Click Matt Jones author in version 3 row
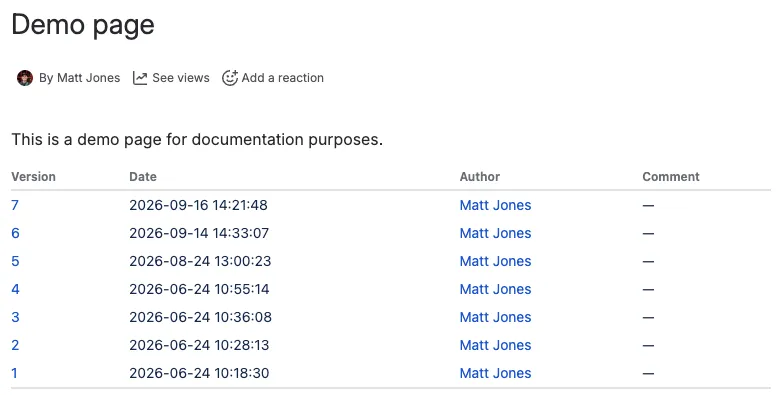The width and height of the screenshot is (778, 395). pyautogui.click(x=495, y=317)
